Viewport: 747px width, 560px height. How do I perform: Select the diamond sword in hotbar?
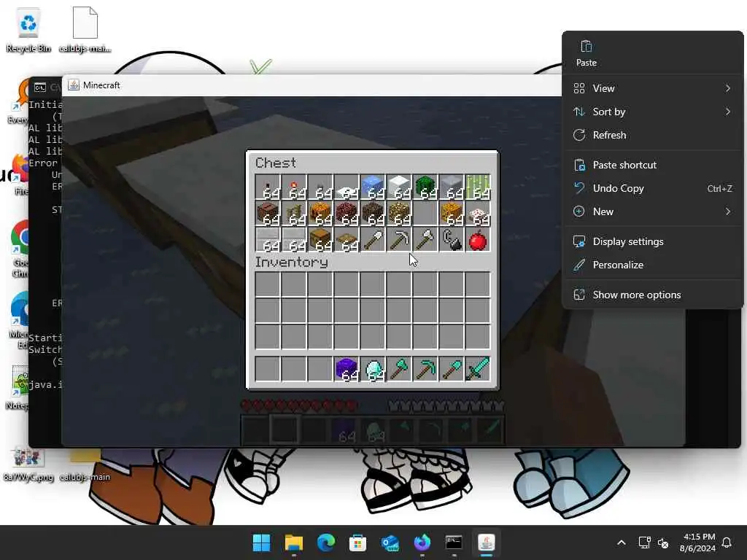click(x=477, y=369)
